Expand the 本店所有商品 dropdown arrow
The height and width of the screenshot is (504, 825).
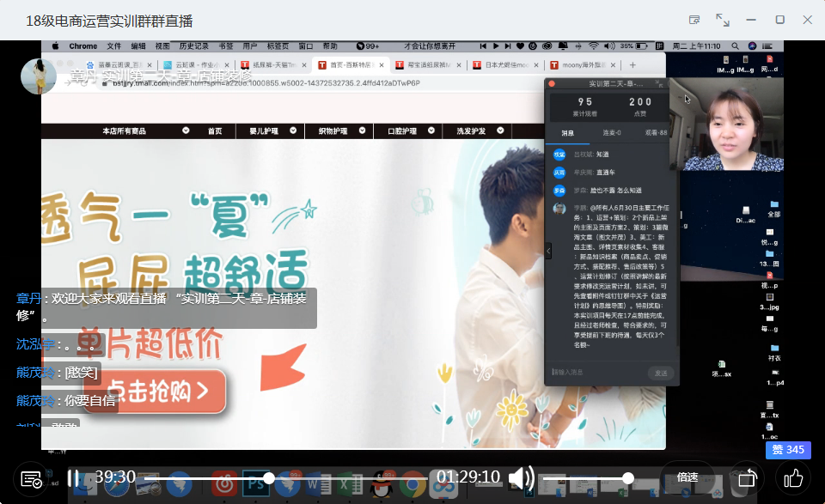(186, 131)
